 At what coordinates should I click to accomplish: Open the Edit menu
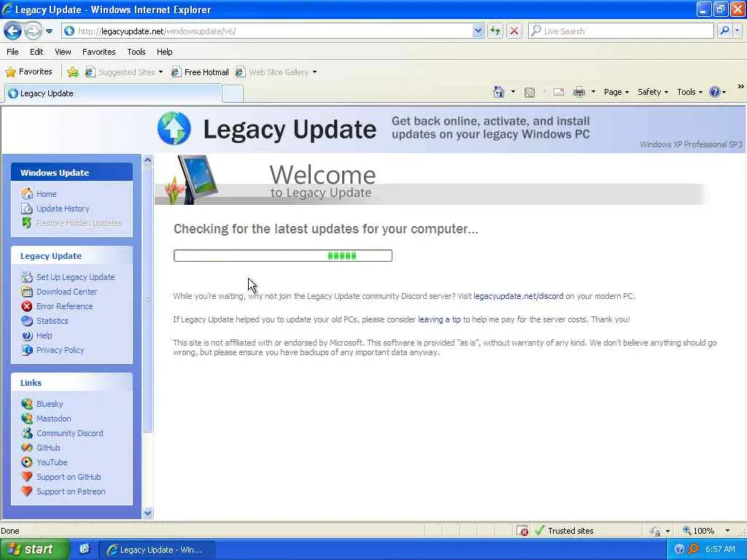coord(36,52)
